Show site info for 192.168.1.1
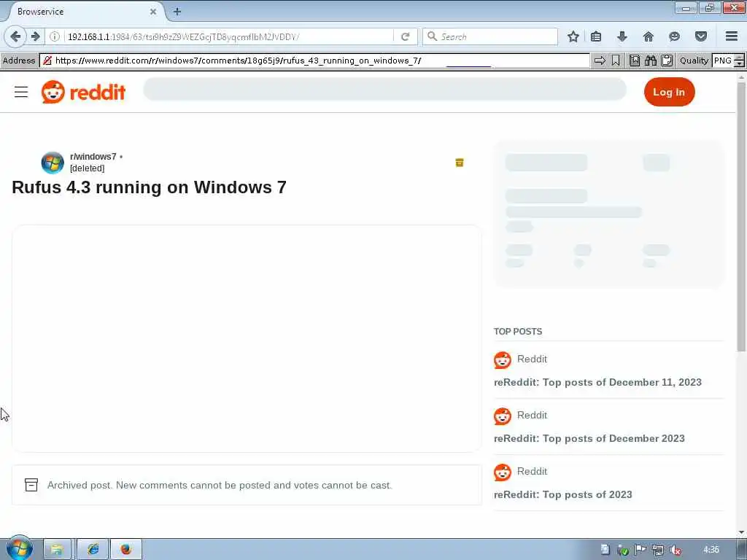This screenshot has width=747, height=560. [55, 36]
